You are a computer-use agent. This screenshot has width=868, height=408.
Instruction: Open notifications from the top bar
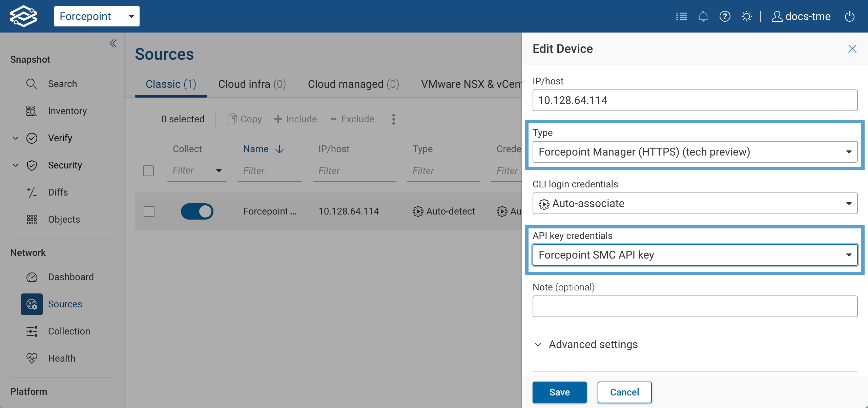703,16
